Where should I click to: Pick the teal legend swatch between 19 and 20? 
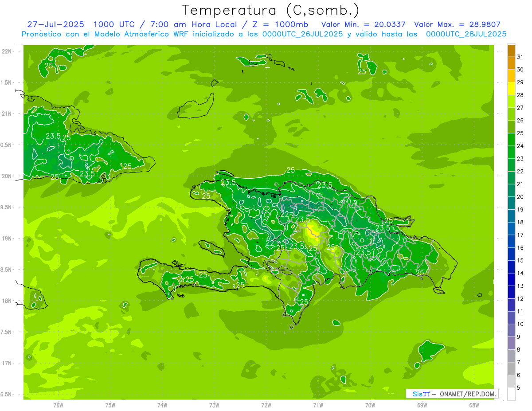(511, 203)
